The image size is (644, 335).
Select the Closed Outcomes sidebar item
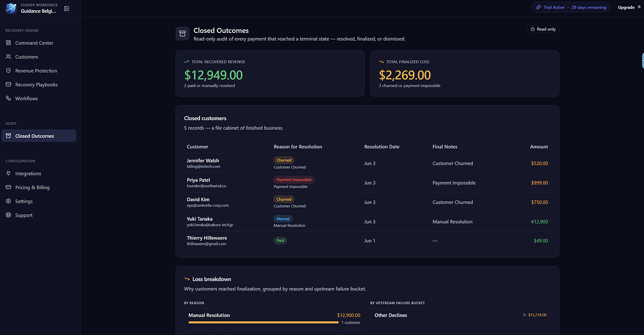point(39,136)
